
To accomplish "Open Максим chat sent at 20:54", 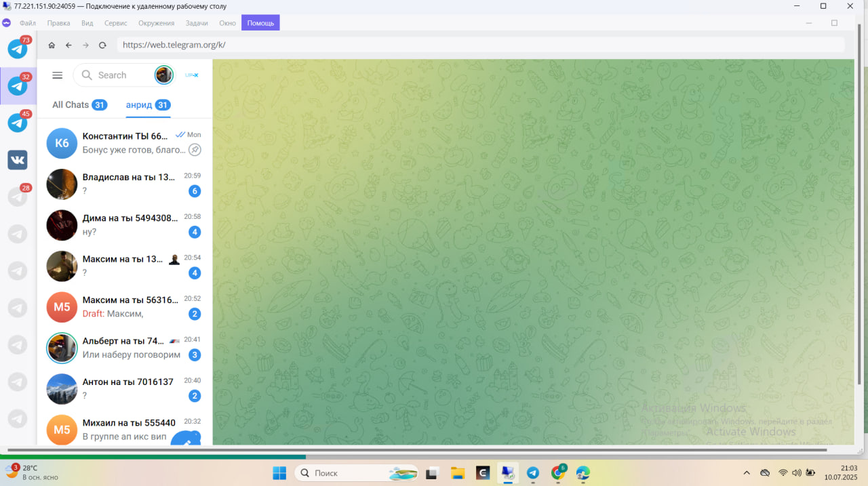I will pyautogui.click(x=124, y=266).
